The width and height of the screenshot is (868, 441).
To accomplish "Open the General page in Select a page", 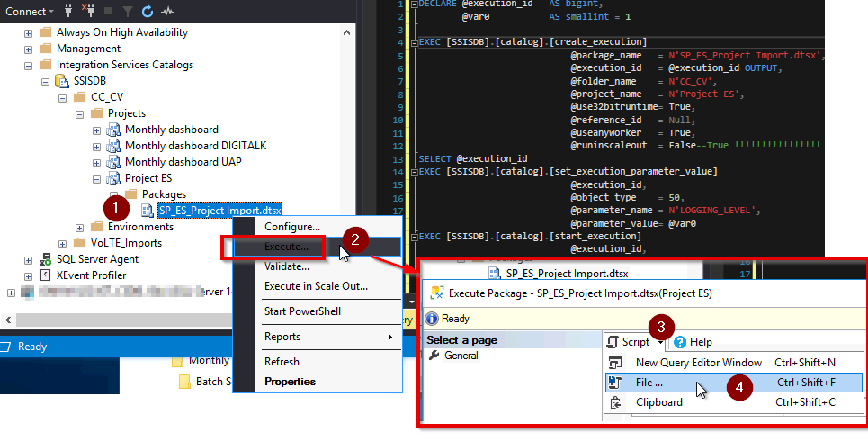I will coord(461,355).
